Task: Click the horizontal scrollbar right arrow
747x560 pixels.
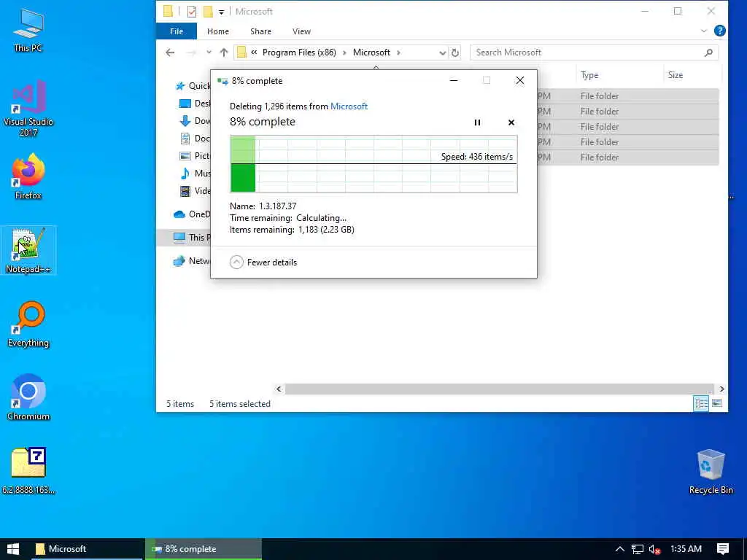Action: pos(721,389)
